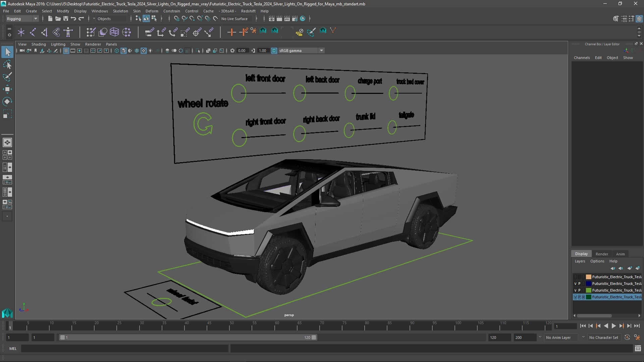Toggle R display type on selected layer

pos(583,297)
